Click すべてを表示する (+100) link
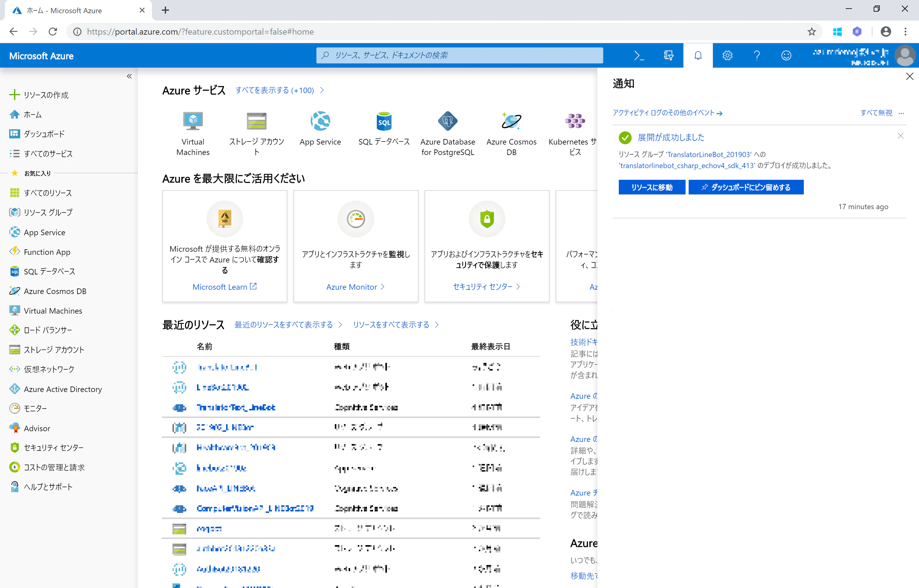Image resolution: width=919 pixels, height=588 pixels. [x=279, y=90]
